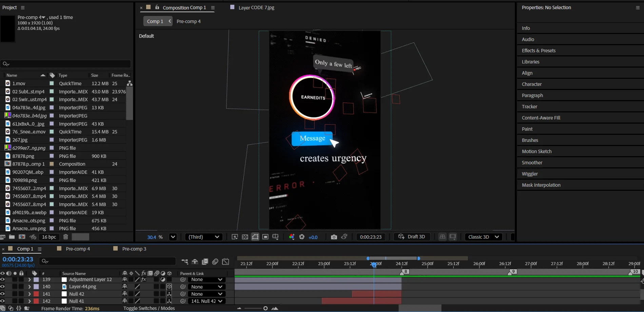This screenshot has width=644, height=312.
Task: Toggle visibility of the Null 41 layer
Action: (3, 301)
